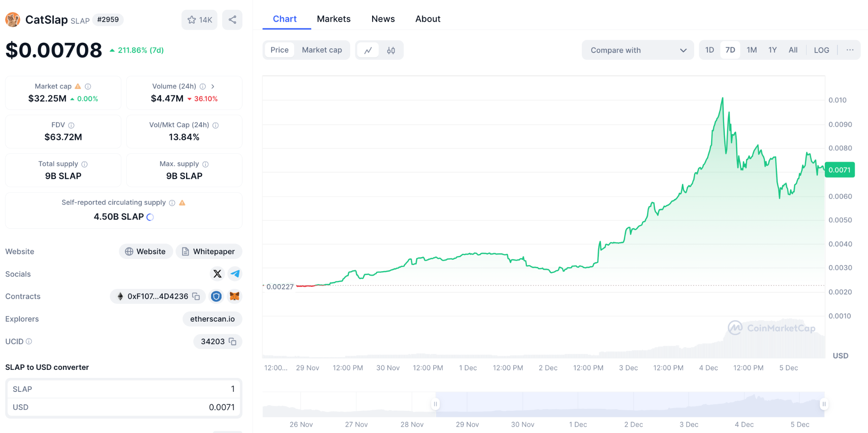The height and width of the screenshot is (433, 868).
Task: Open Volume (24h) details chevron
Action: coord(213,86)
